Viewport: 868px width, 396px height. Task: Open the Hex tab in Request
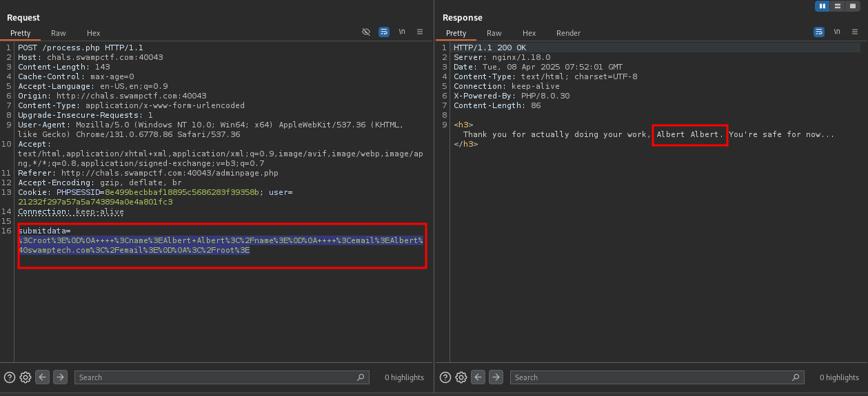click(93, 33)
